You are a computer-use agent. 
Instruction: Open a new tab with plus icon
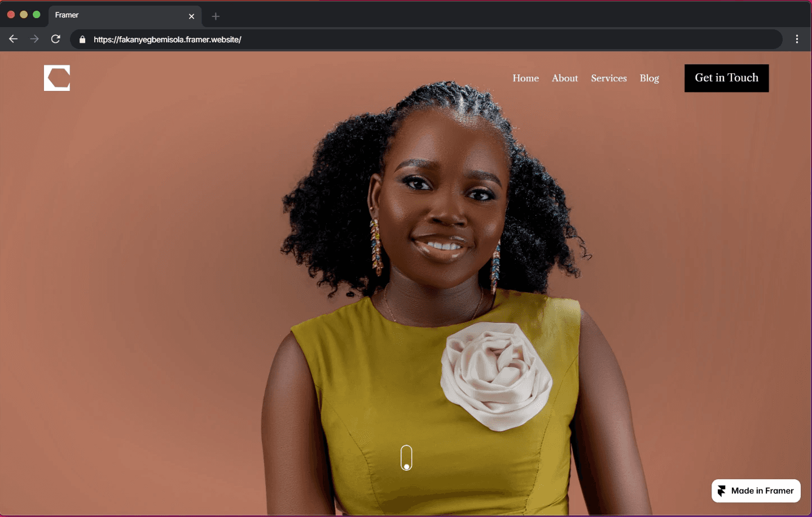pos(216,16)
